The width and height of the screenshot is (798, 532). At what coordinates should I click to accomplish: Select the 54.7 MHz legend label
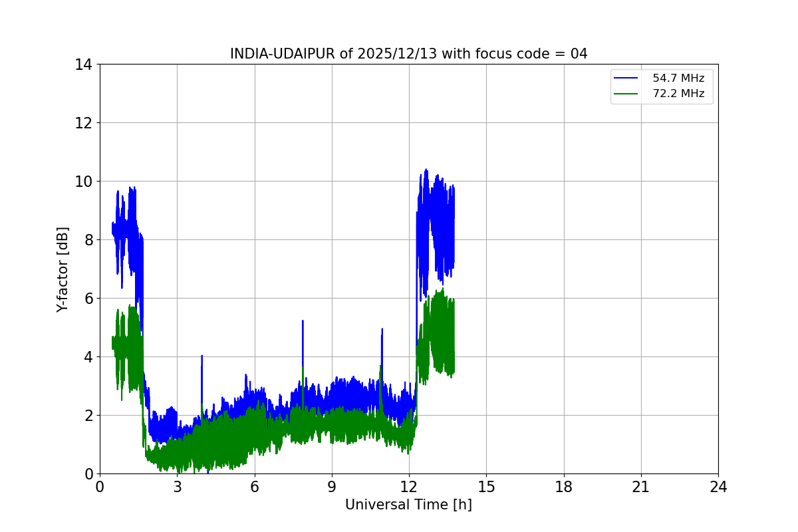tap(678, 78)
